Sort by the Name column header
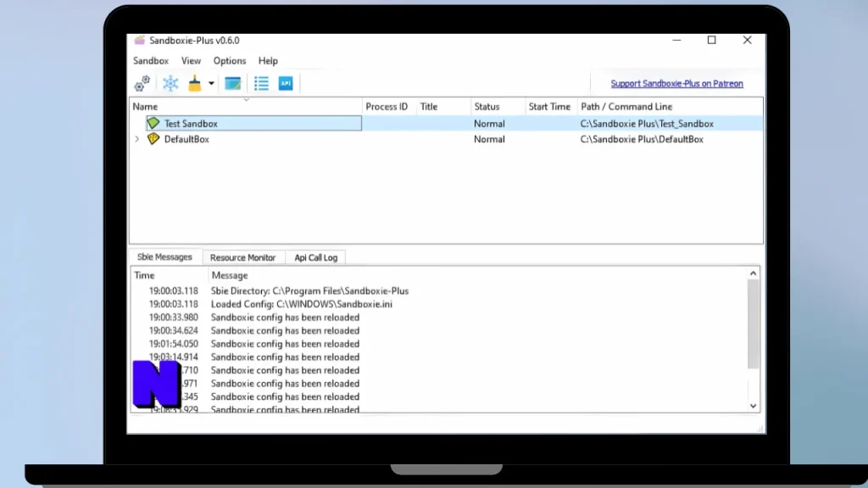Screen dimensions: 868x488 pos(246,107)
